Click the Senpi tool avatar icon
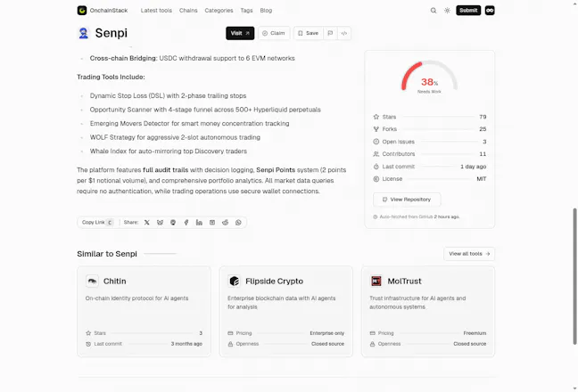The image size is (578, 392). (x=84, y=33)
